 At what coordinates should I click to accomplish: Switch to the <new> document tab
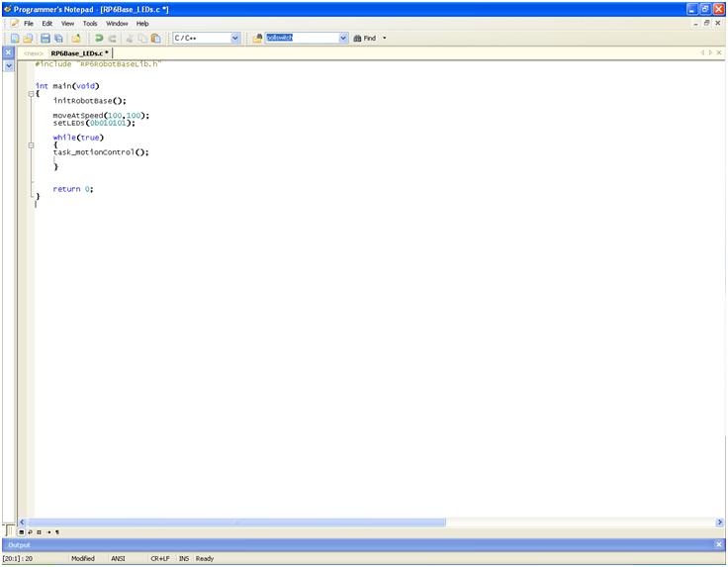34,53
